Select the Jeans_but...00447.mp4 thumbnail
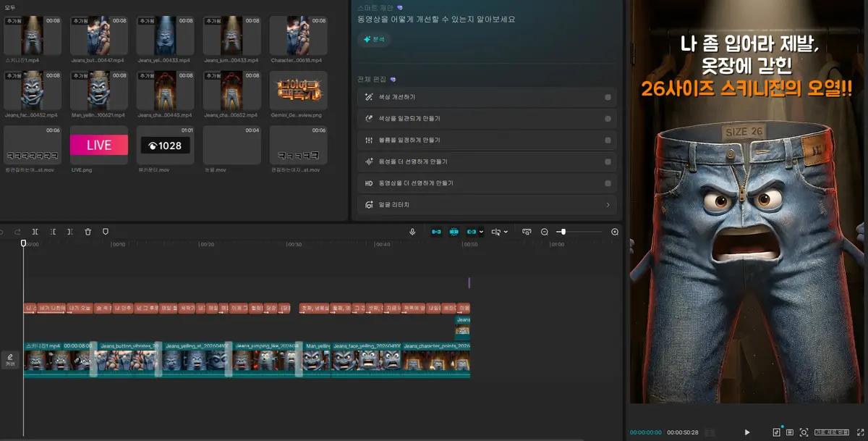 (x=99, y=35)
